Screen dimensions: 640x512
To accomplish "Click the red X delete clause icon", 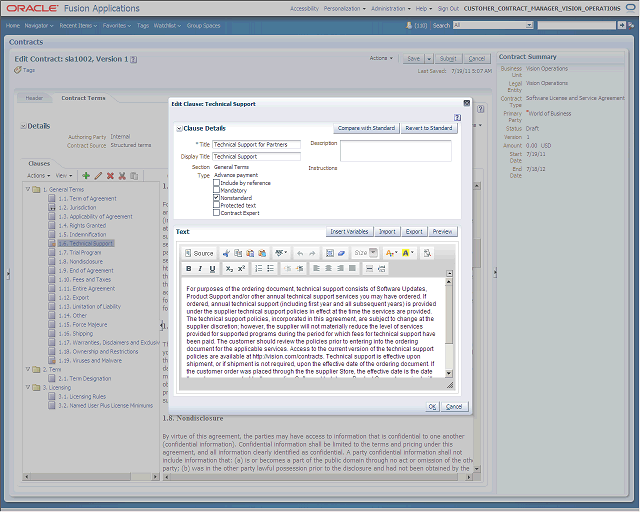I will tap(110, 176).
